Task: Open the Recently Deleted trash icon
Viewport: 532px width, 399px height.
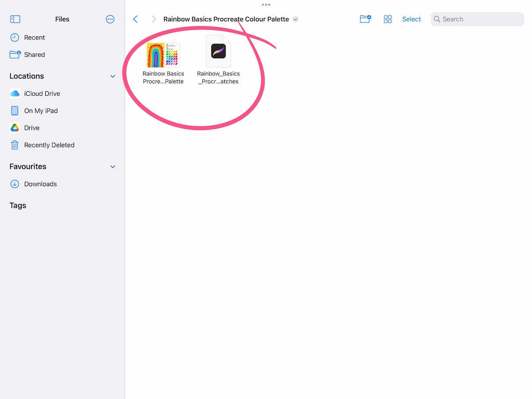Action: 15,145
